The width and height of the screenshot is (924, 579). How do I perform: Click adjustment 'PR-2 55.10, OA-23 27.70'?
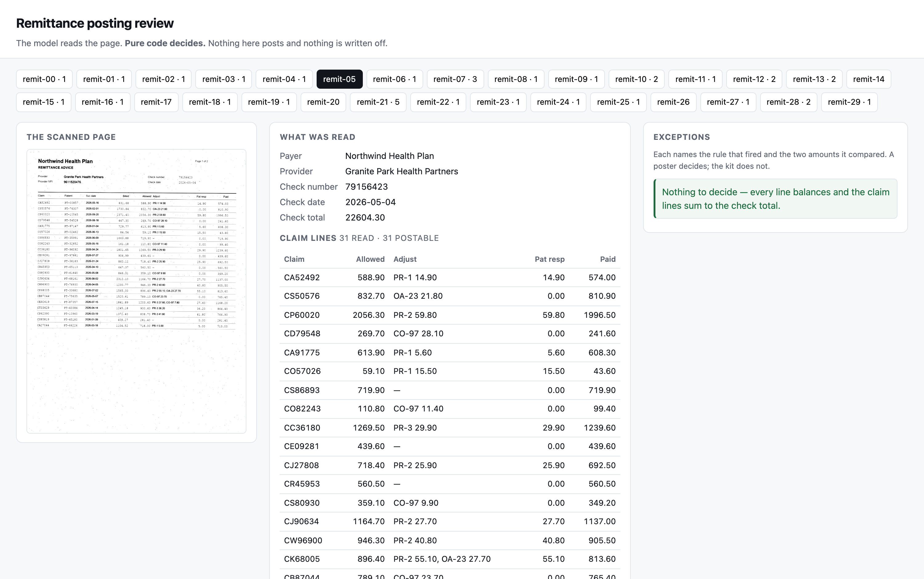point(442,559)
